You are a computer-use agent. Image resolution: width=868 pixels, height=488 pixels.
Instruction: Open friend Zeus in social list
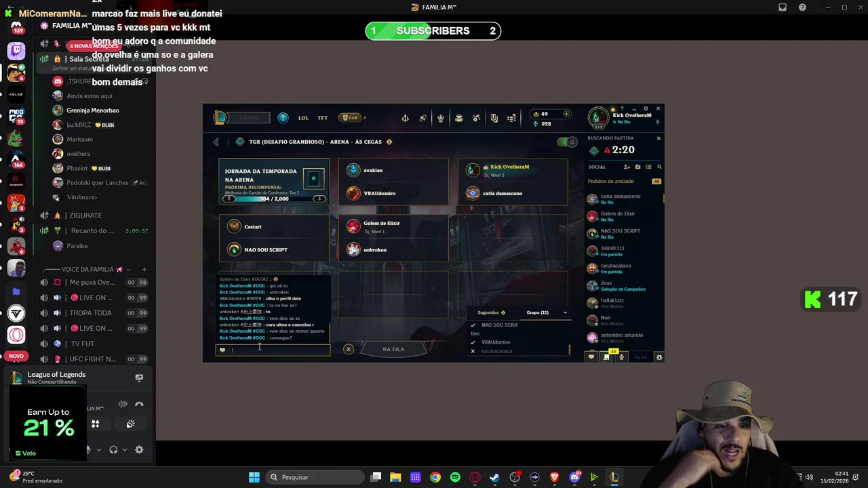[x=624, y=286]
